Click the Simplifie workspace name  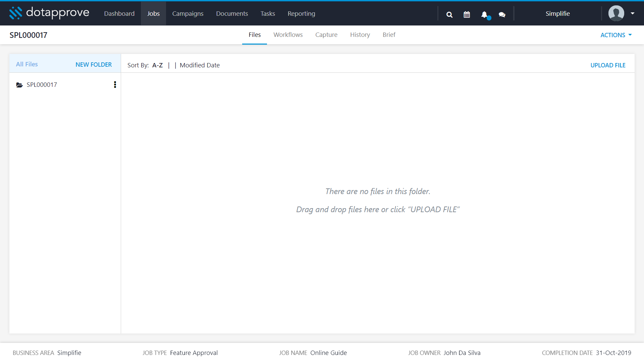[557, 13]
